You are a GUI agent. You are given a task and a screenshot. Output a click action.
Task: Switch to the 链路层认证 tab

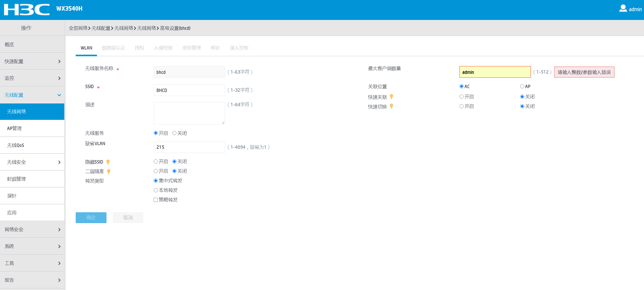click(113, 48)
